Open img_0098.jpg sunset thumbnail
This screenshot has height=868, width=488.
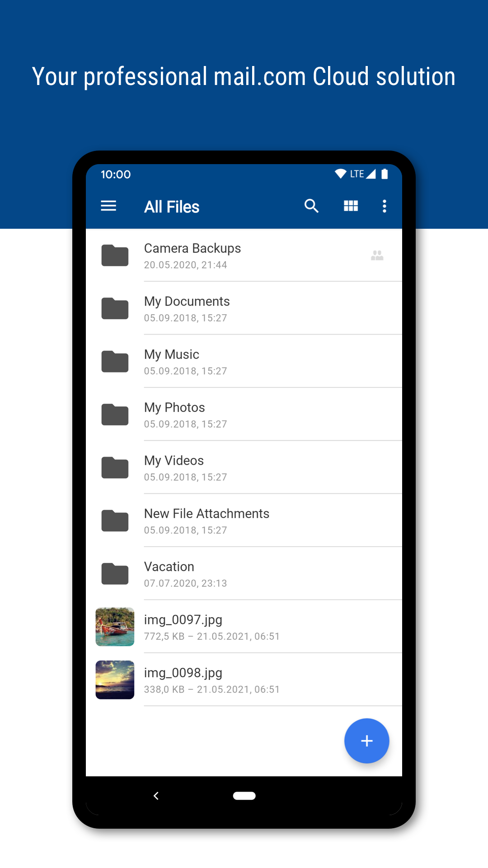115,680
